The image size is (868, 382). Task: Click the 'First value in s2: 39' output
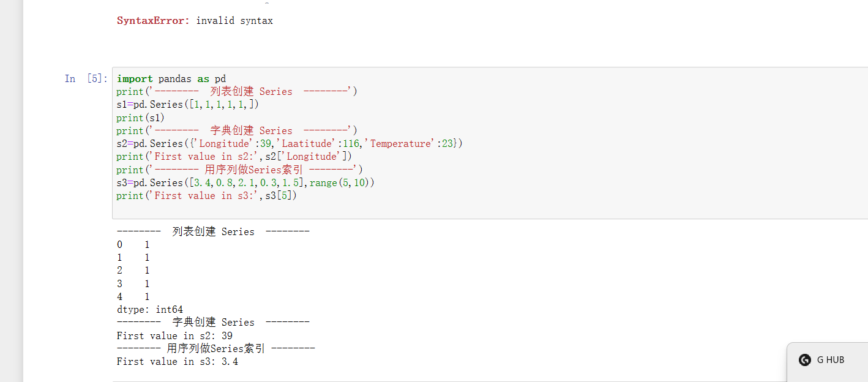174,335
